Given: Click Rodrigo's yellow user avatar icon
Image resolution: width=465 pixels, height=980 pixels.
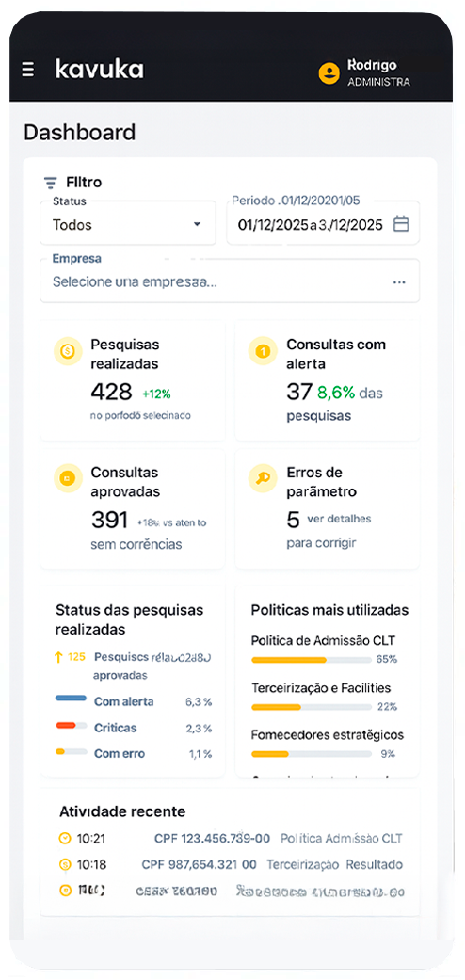Looking at the screenshot, I should coord(329,72).
